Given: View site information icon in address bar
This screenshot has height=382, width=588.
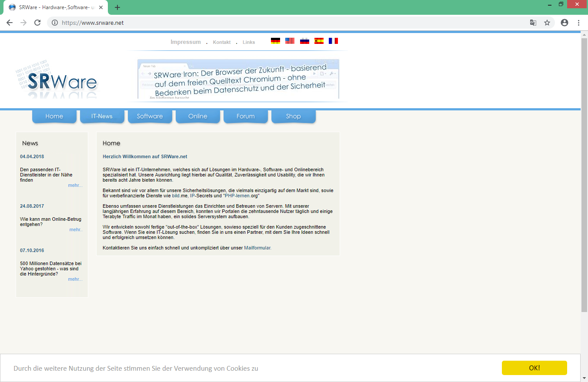Looking at the screenshot, I should coord(55,23).
